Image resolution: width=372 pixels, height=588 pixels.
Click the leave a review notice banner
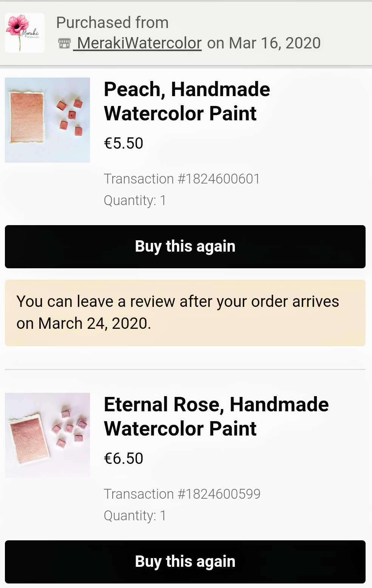point(185,313)
